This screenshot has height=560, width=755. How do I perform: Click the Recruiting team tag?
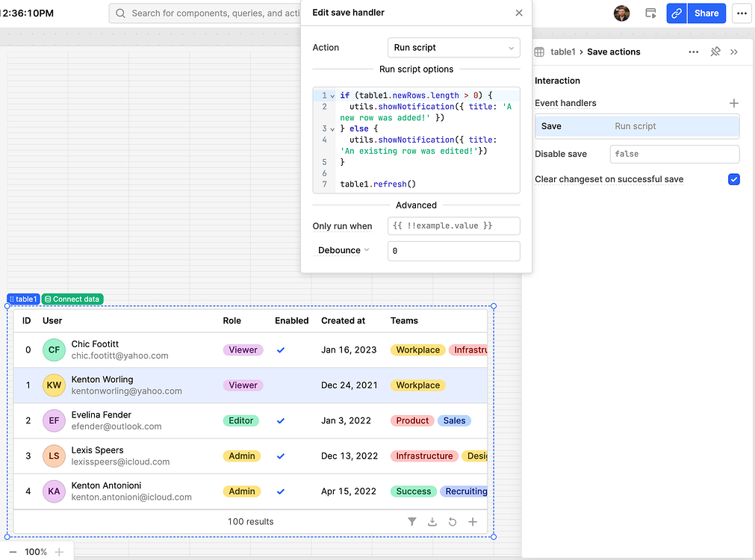[465, 491]
